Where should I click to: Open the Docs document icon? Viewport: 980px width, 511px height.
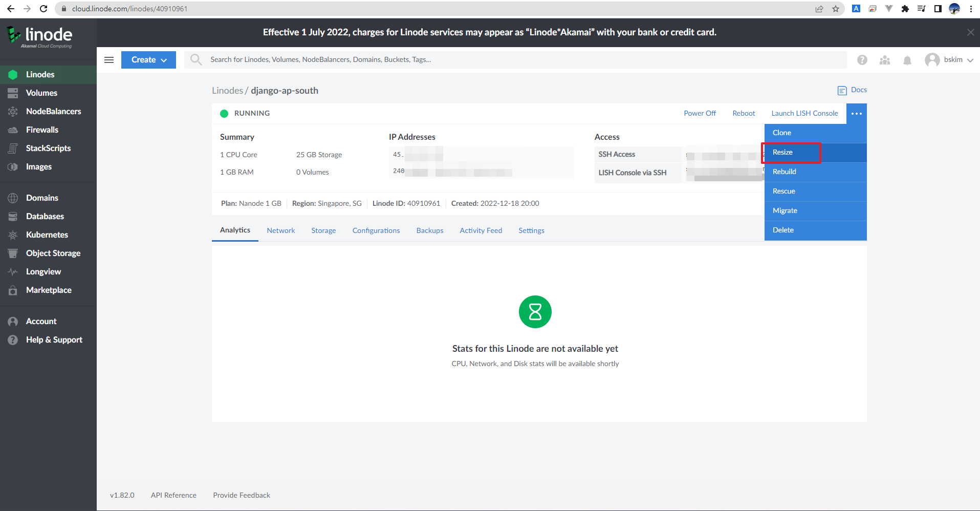pyautogui.click(x=842, y=91)
